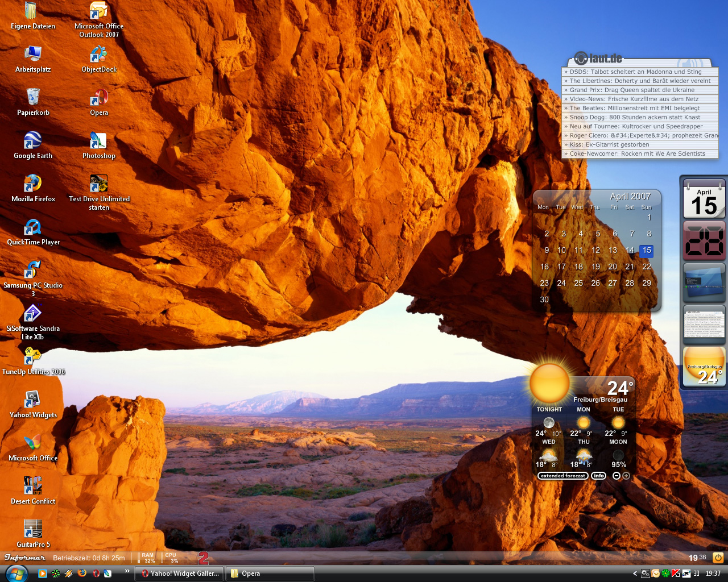Screen dimensions: 728x582
Task: Click the Informer power button
Action: pos(718,558)
